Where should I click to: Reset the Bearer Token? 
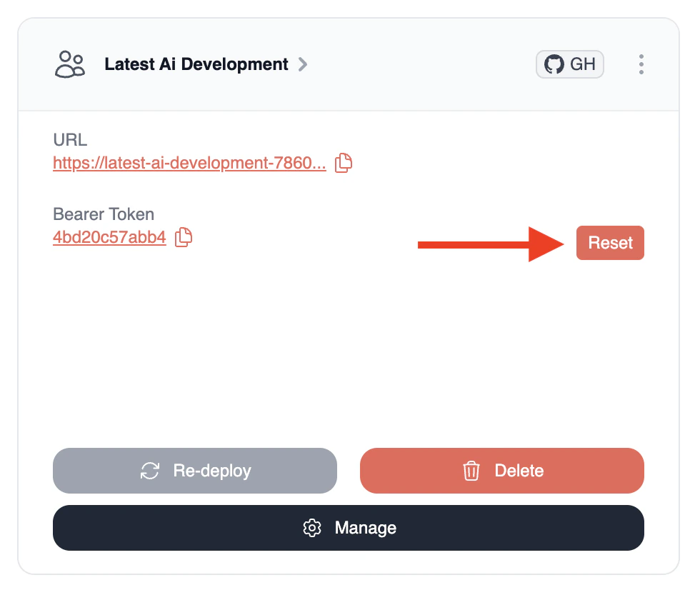click(x=610, y=243)
